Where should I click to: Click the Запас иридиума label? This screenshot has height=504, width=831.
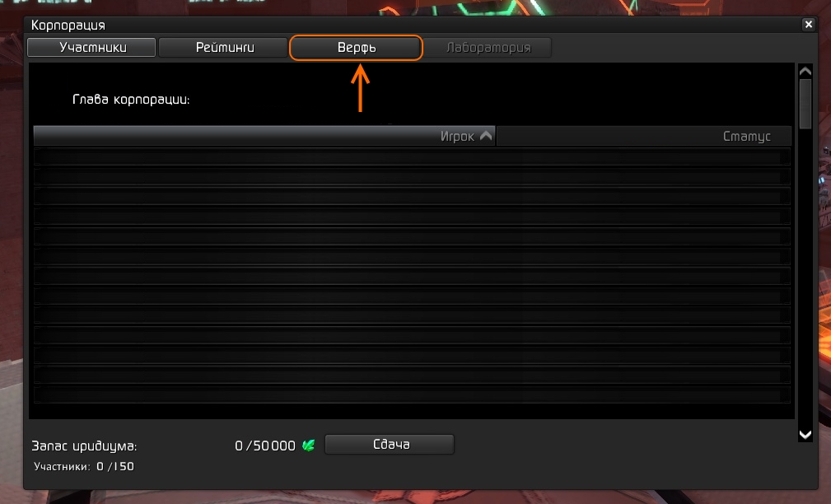84,446
